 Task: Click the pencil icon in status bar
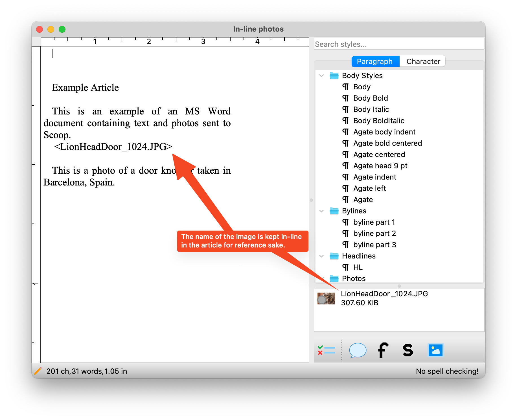(x=38, y=371)
